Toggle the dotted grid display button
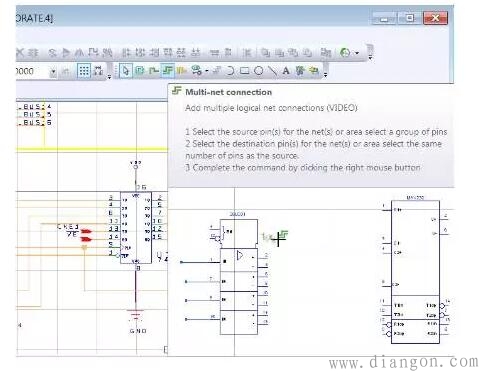Screen dimensions: 484x377 [84, 71]
